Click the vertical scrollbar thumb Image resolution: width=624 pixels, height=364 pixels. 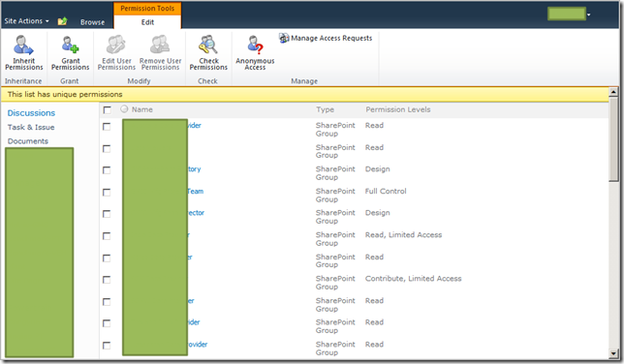[613, 139]
